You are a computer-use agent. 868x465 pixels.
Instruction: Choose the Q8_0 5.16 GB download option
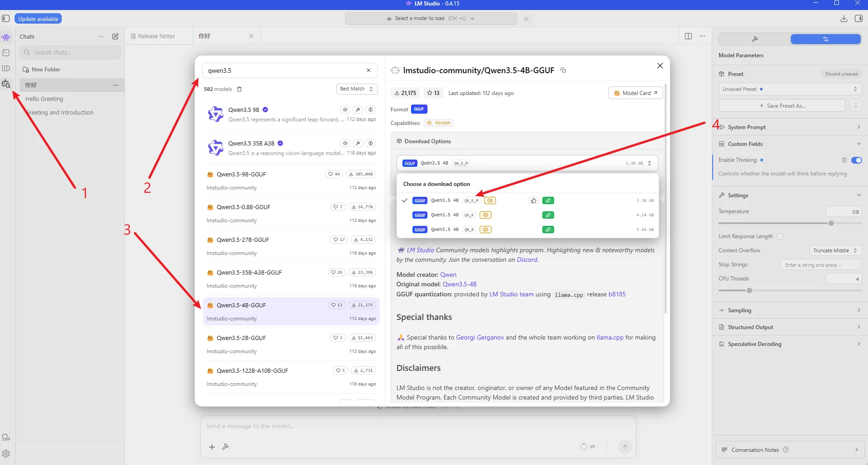(x=528, y=230)
